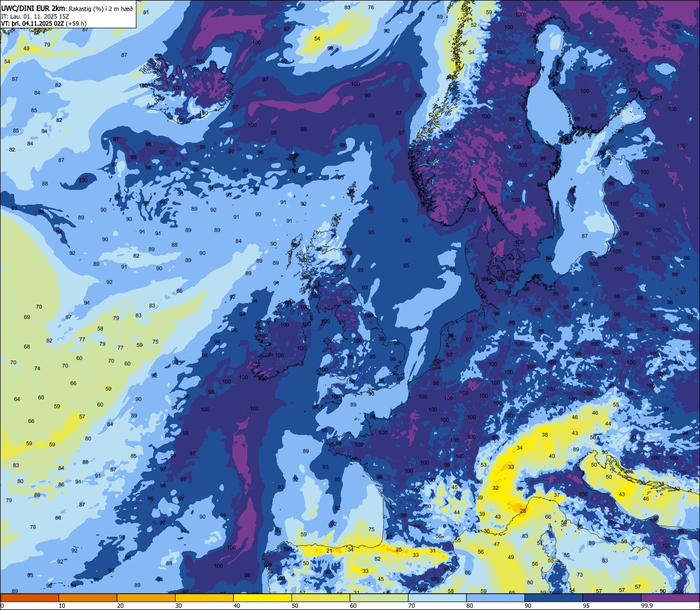Click the 'Rakastig (%) í 2 m hæð' label
The height and width of the screenshot is (610, 700).
click(101, 9)
